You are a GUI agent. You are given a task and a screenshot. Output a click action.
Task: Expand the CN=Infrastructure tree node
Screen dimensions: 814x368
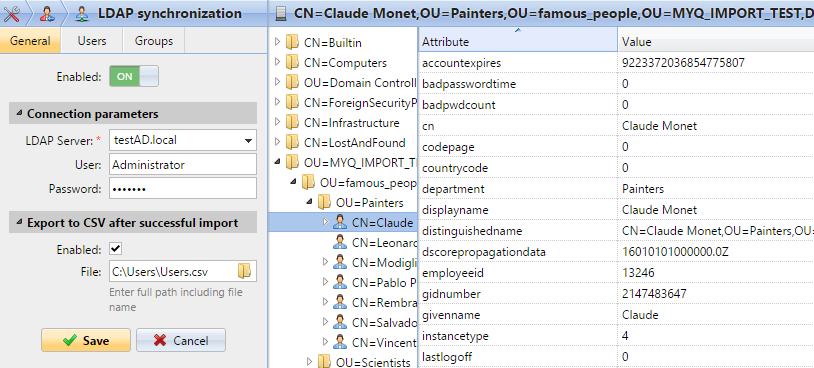click(x=277, y=122)
